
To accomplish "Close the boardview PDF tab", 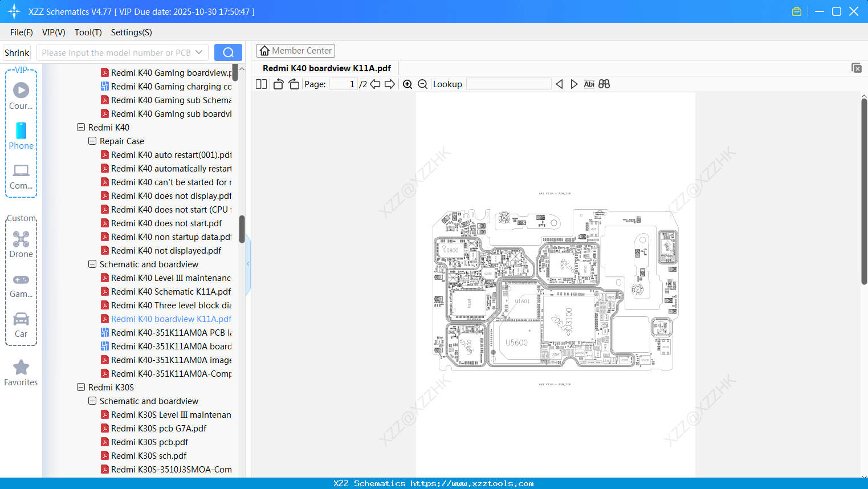I will [856, 68].
